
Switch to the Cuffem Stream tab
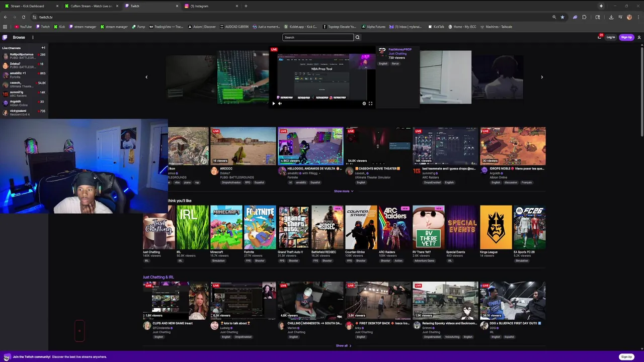pyautogui.click(x=91, y=6)
